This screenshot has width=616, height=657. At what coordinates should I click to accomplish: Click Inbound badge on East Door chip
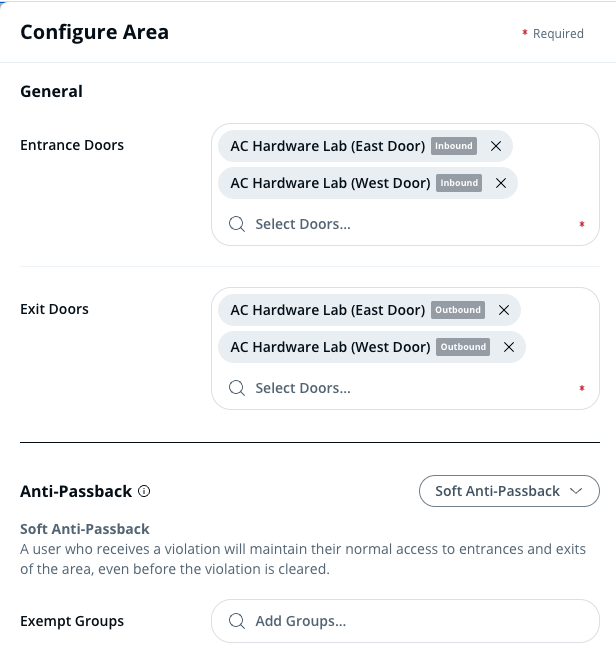tap(453, 146)
